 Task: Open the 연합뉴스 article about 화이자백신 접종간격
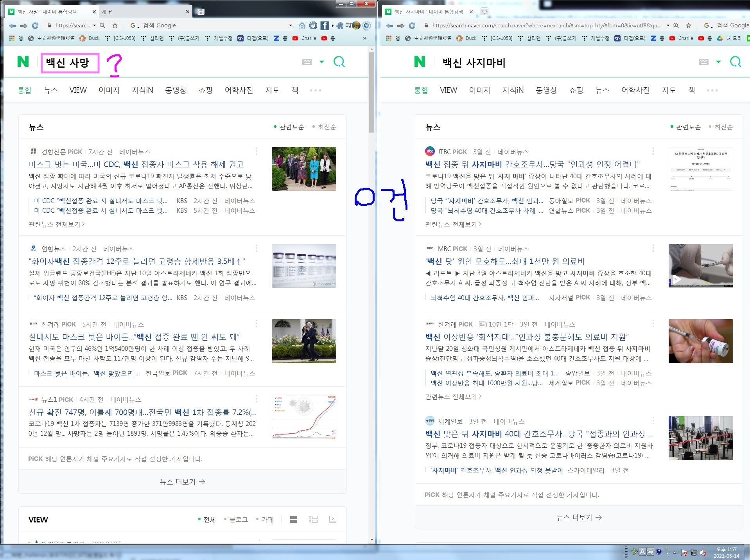137,261
